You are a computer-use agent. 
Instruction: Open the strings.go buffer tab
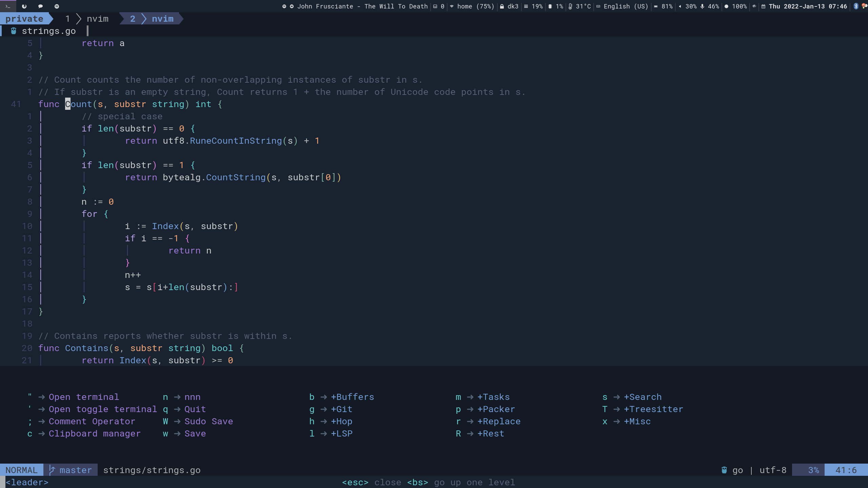pos(48,31)
